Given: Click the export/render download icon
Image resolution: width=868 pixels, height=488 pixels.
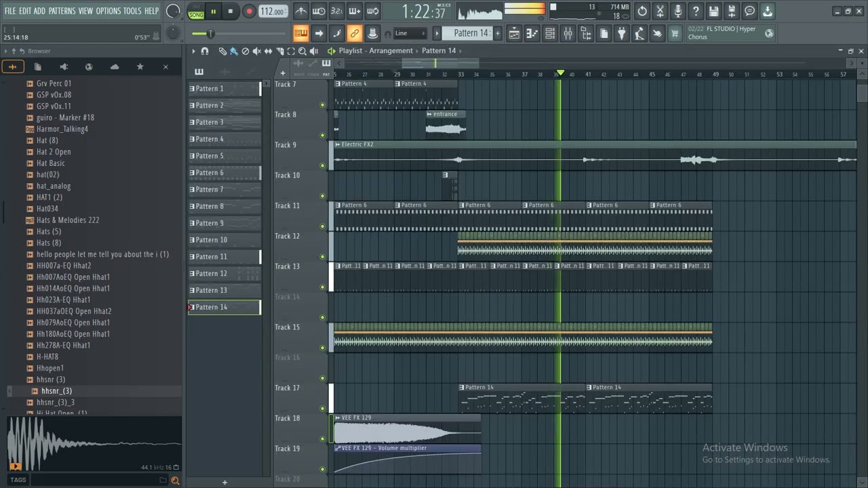Looking at the screenshot, I should (767, 11).
